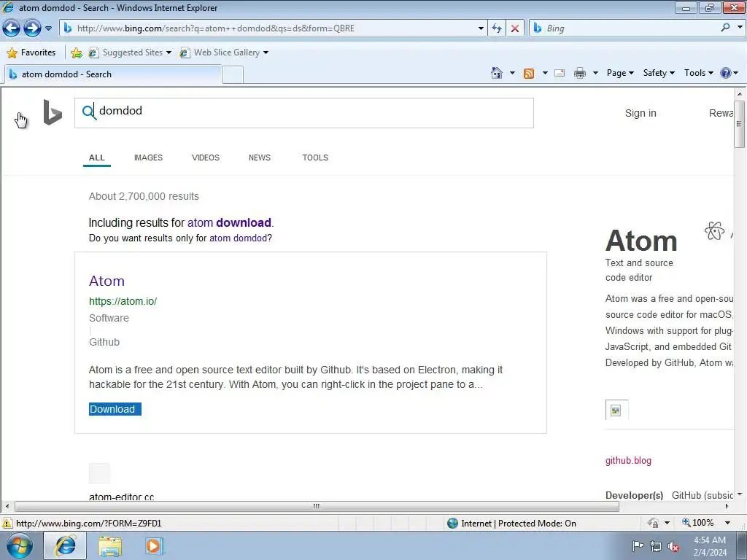Switch to the IMAGES tab

[148, 157]
